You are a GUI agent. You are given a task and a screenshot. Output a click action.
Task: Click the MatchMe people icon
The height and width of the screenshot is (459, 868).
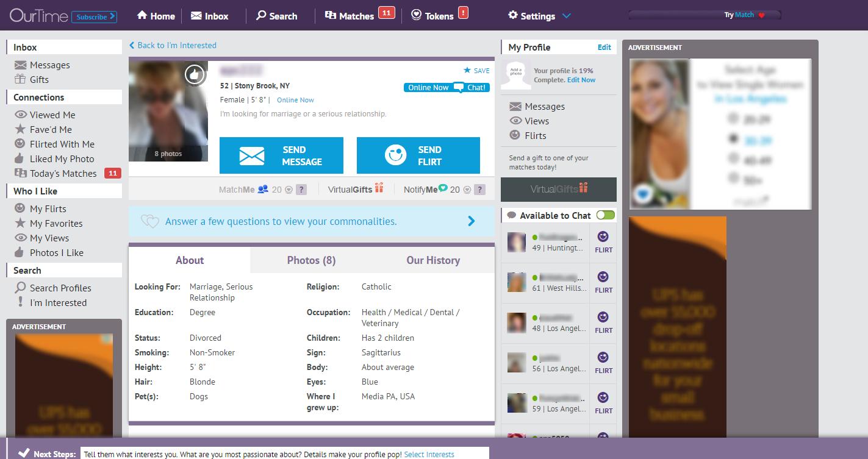click(263, 189)
